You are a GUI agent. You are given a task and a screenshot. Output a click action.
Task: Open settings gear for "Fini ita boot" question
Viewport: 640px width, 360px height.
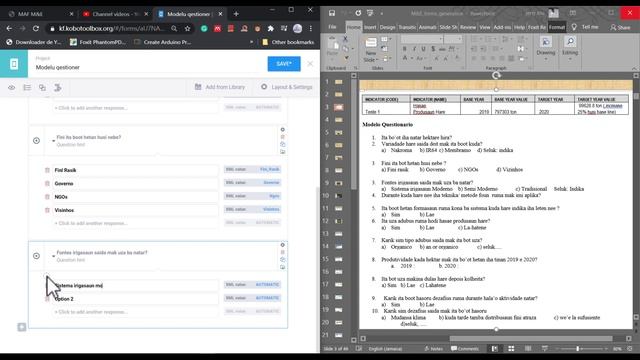point(282,130)
